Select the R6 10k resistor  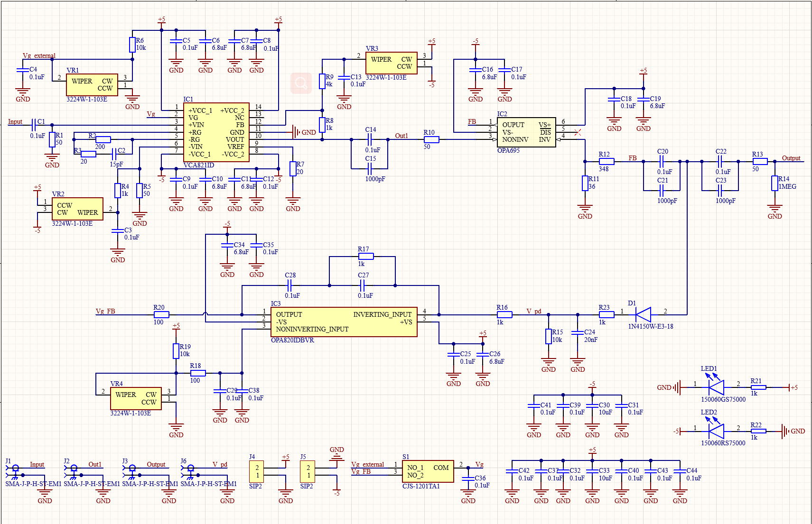point(132,45)
